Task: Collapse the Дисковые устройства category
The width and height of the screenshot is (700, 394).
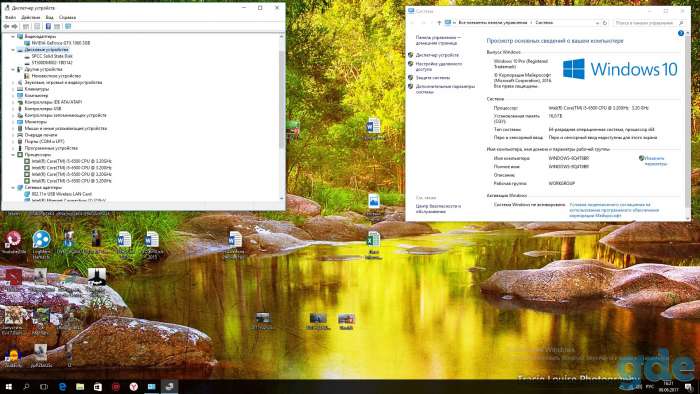Action: [x=13, y=50]
